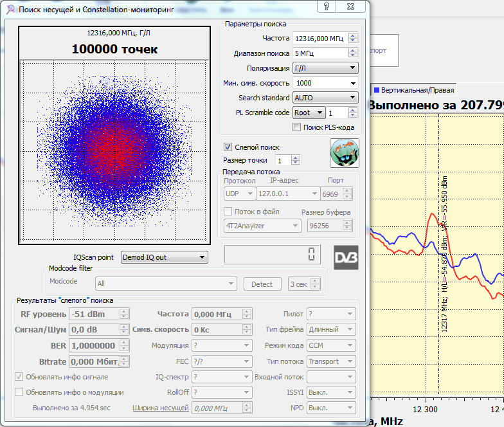Increase the Частота value with the up arrow

(352, 36)
